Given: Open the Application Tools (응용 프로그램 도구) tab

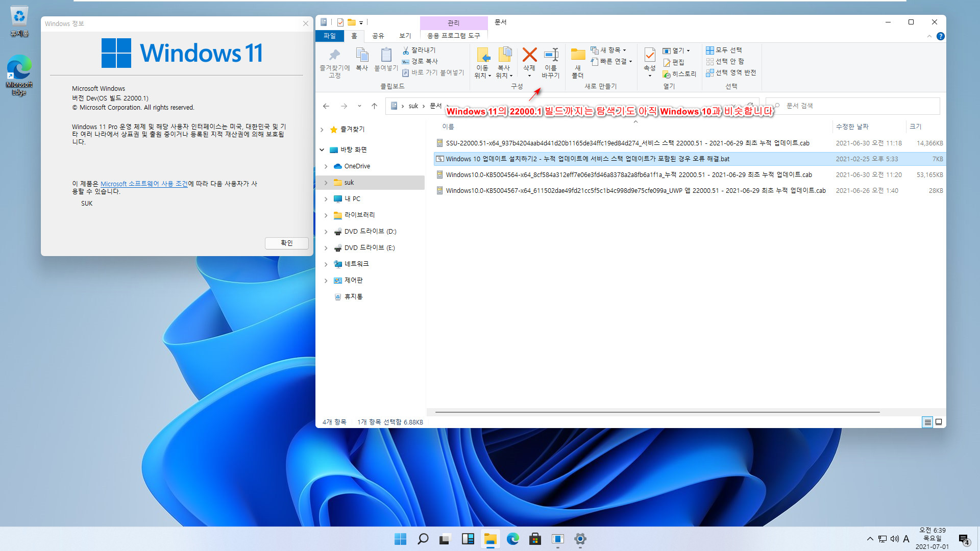Looking at the screenshot, I should 454,36.
